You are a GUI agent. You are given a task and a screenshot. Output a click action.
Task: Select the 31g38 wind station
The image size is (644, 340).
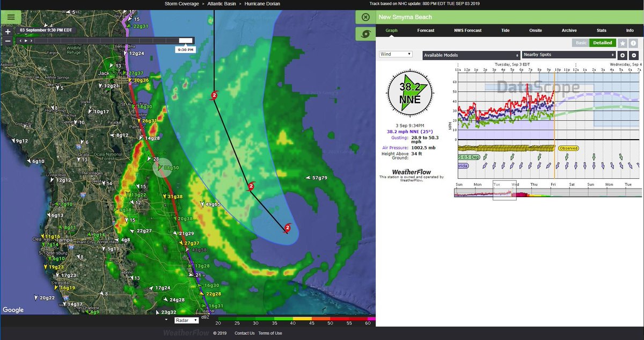[172, 197]
